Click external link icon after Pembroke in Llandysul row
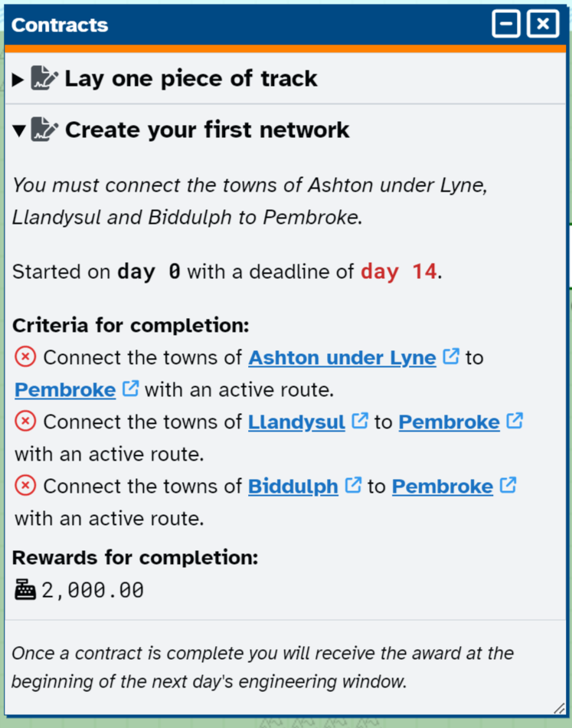The height and width of the screenshot is (728, 572). click(x=515, y=421)
